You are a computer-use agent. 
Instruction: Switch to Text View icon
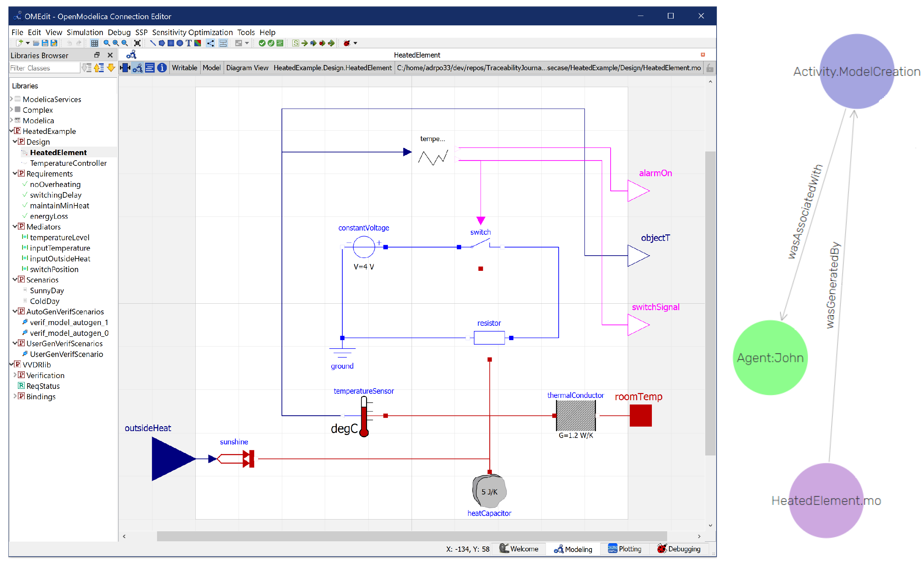[150, 68]
